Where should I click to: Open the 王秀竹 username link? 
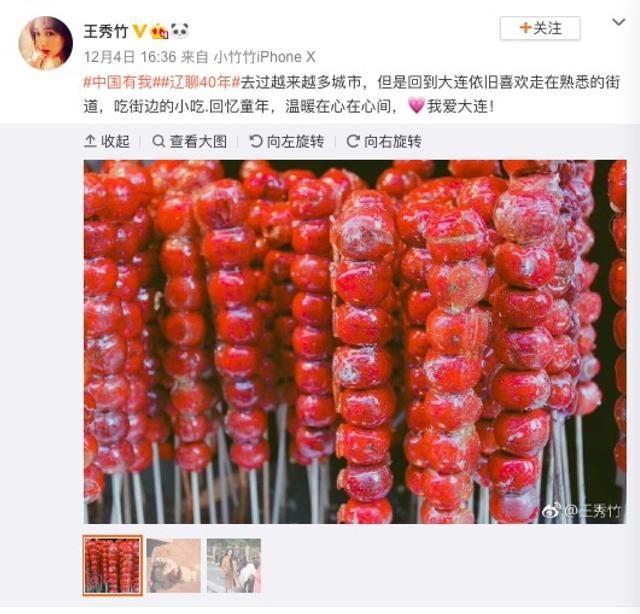(x=106, y=31)
